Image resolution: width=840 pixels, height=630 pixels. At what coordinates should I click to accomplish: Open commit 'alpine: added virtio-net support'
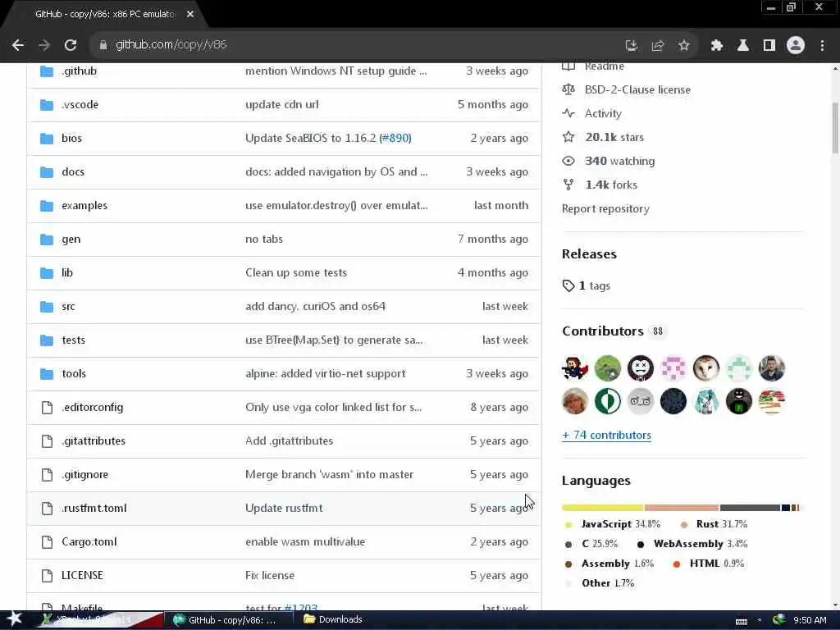click(325, 374)
